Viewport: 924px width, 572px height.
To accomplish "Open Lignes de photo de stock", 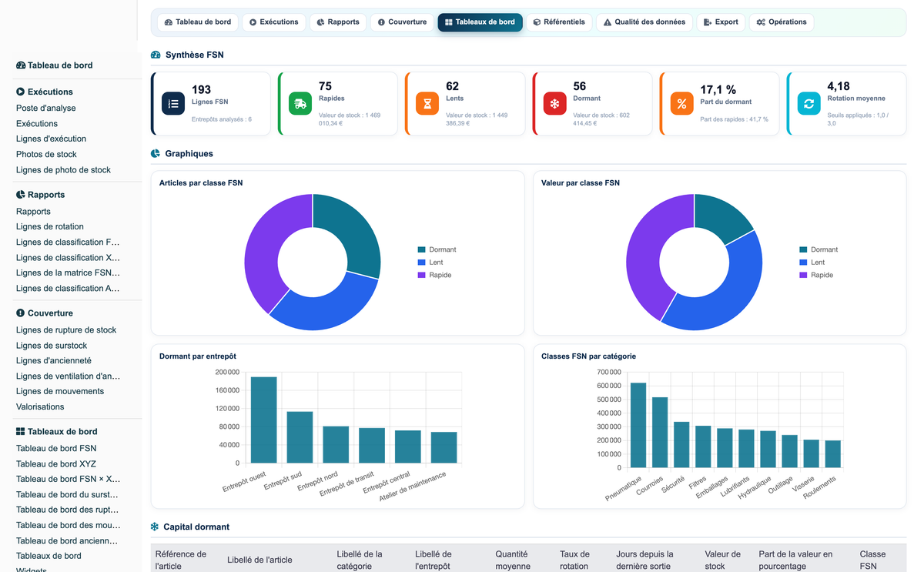I will (63, 170).
